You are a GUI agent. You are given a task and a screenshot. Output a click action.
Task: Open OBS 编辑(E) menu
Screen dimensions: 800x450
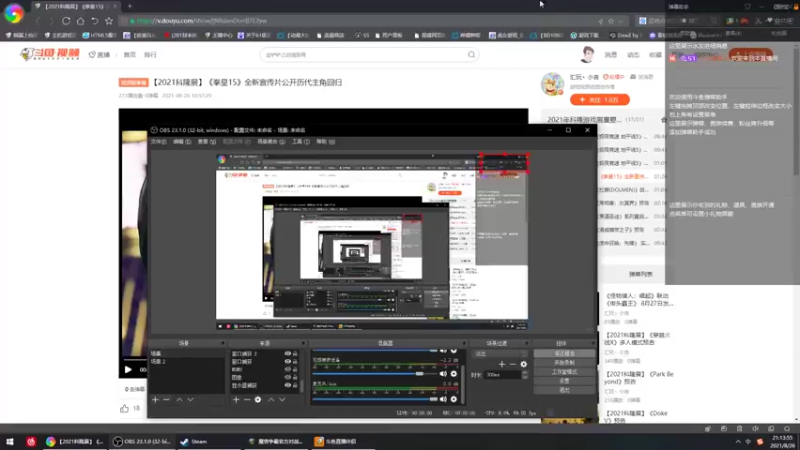182,142
